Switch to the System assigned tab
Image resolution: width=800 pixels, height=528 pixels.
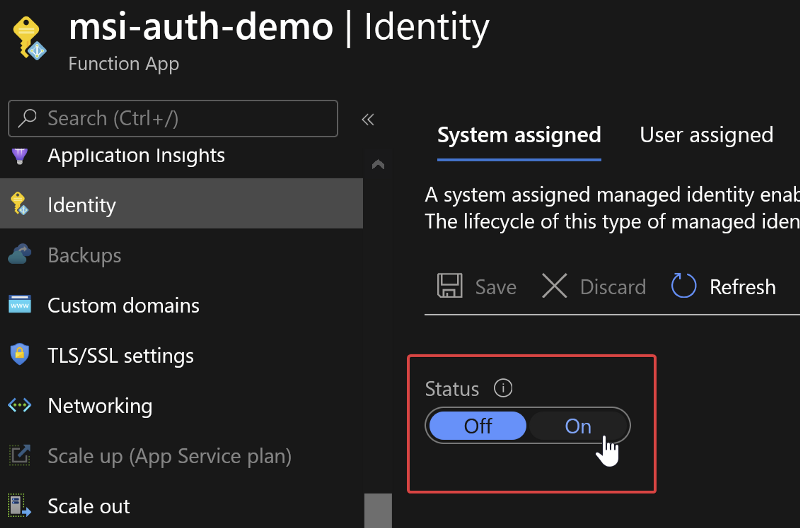[519, 135]
